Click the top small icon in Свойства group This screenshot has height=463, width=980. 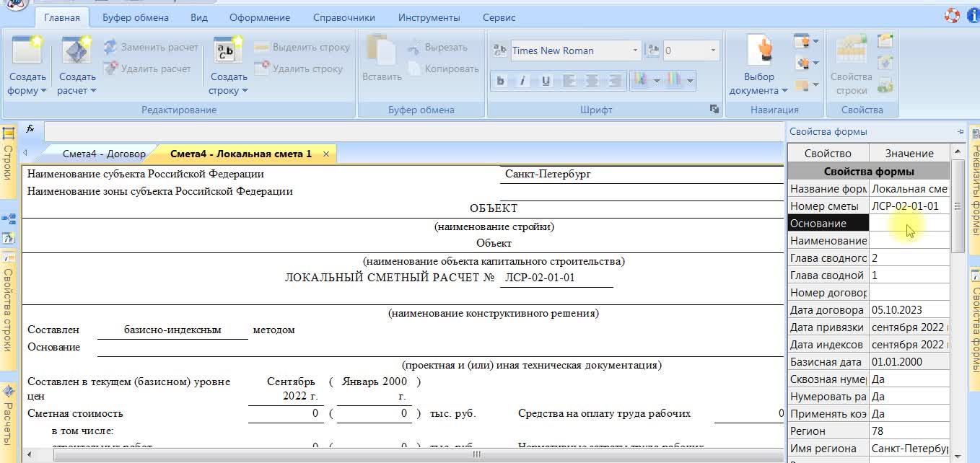click(x=885, y=40)
